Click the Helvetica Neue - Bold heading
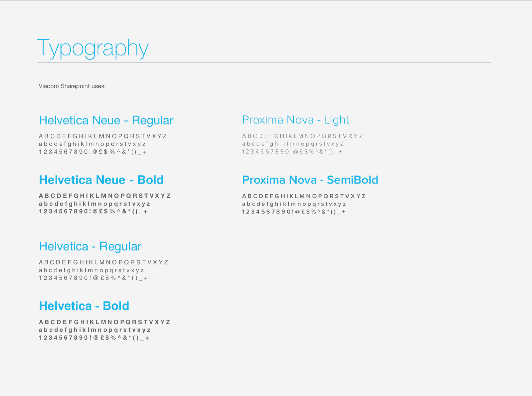 (x=101, y=180)
